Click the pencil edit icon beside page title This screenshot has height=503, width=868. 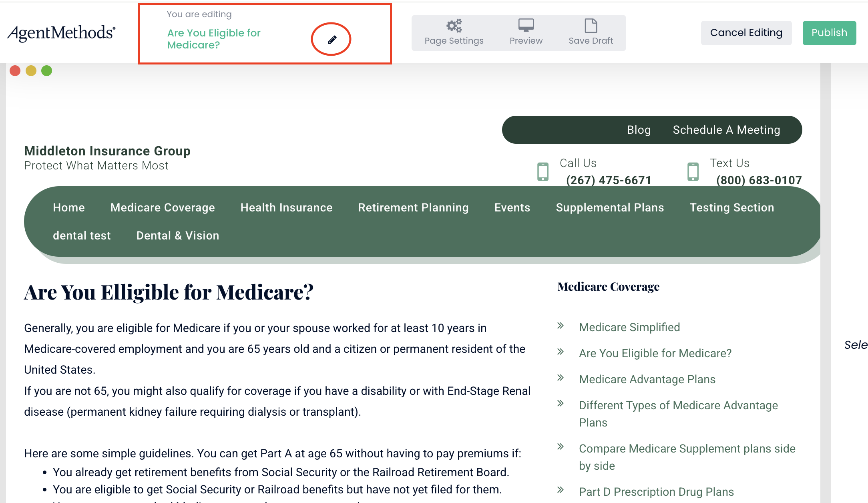coord(332,39)
